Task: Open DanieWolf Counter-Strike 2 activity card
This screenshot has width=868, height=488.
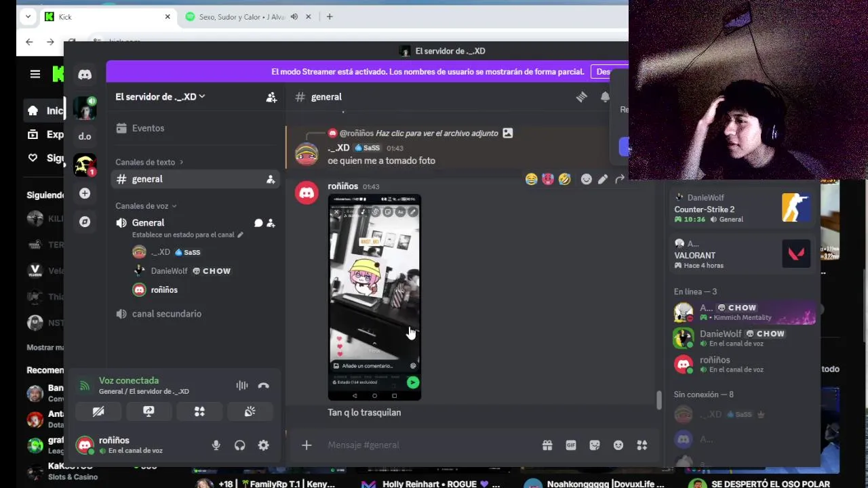Action: tap(743, 208)
